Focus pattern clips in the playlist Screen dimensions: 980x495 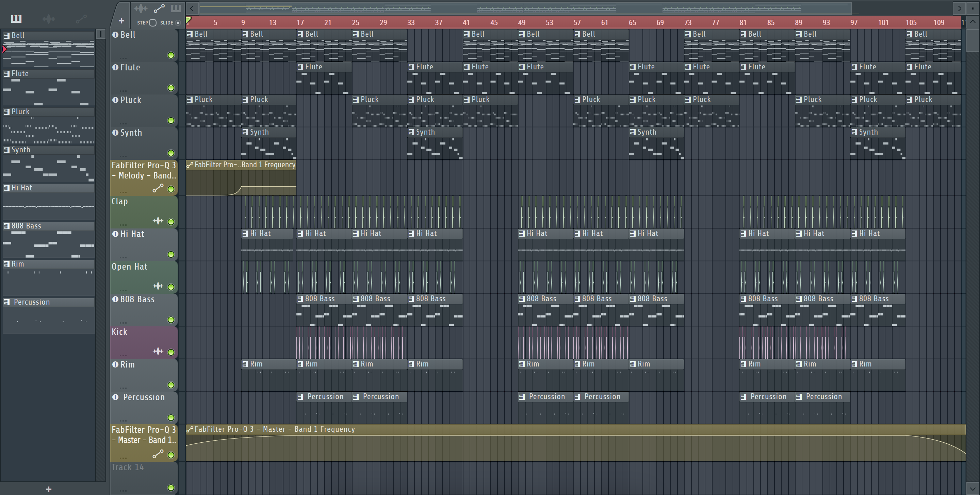tap(176, 8)
